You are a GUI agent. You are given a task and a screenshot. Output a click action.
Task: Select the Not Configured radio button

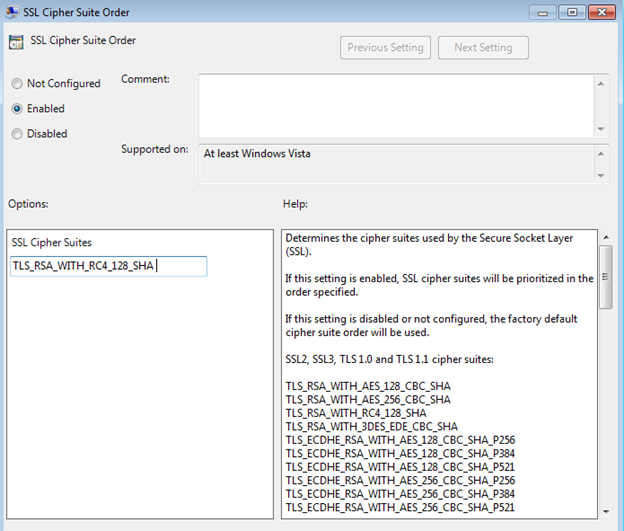click(17, 84)
